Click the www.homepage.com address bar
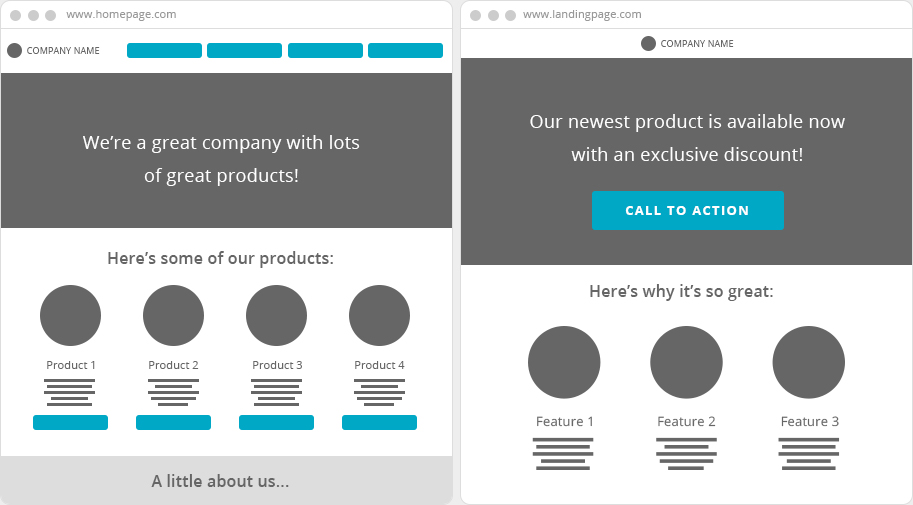The width and height of the screenshot is (913, 505). (121, 15)
